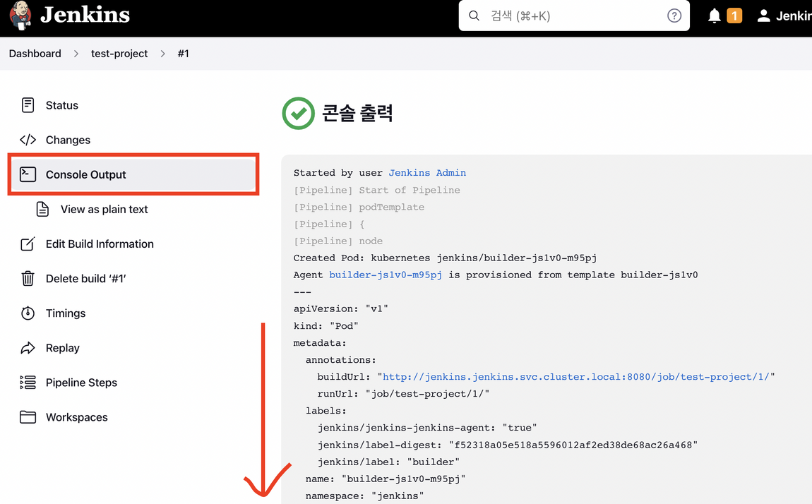812x504 pixels.
Task: Click the 'Created Pod: kubernetes' log line
Action: click(x=446, y=258)
